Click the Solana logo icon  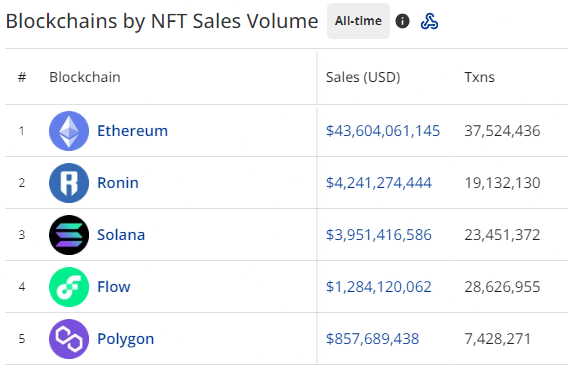(x=69, y=235)
